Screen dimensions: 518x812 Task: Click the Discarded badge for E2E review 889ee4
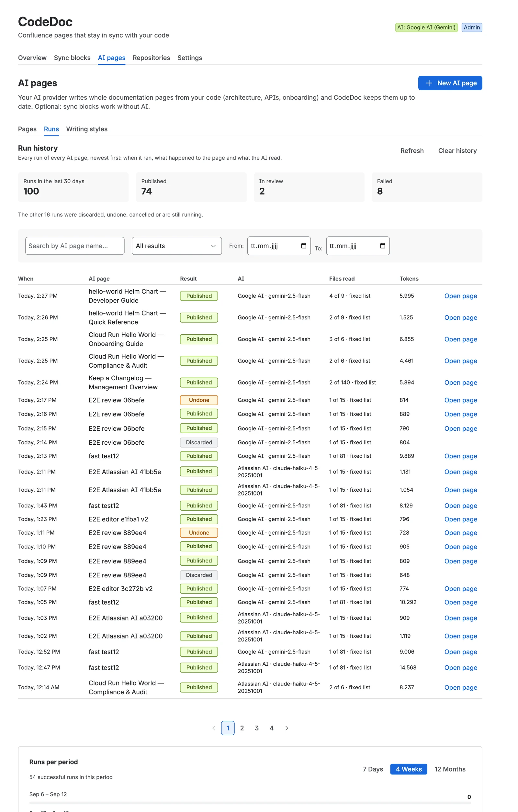click(x=199, y=575)
